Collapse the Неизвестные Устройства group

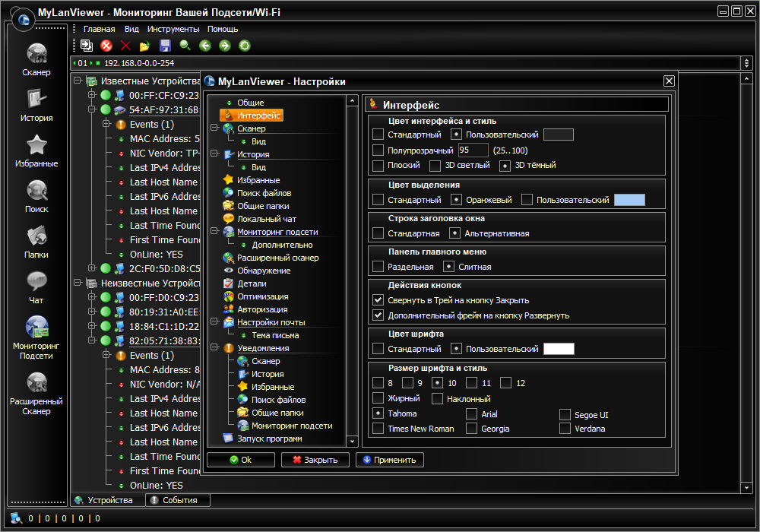tap(78, 283)
